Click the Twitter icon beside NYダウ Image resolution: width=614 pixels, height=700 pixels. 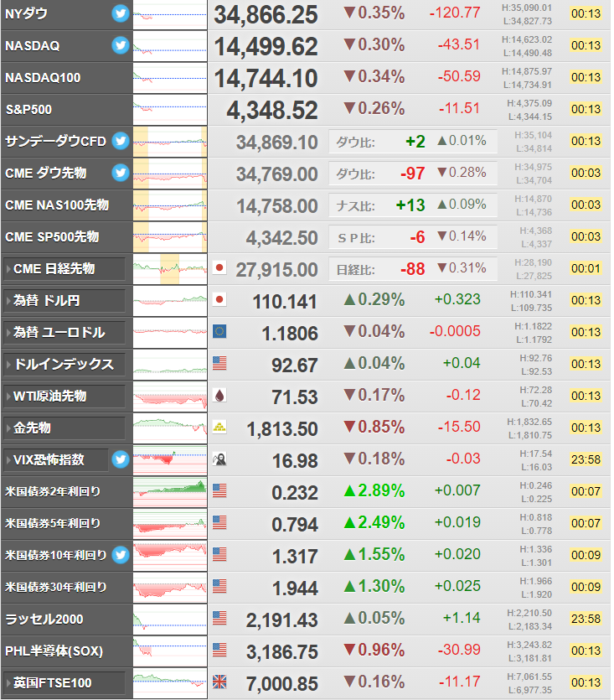point(121,14)
